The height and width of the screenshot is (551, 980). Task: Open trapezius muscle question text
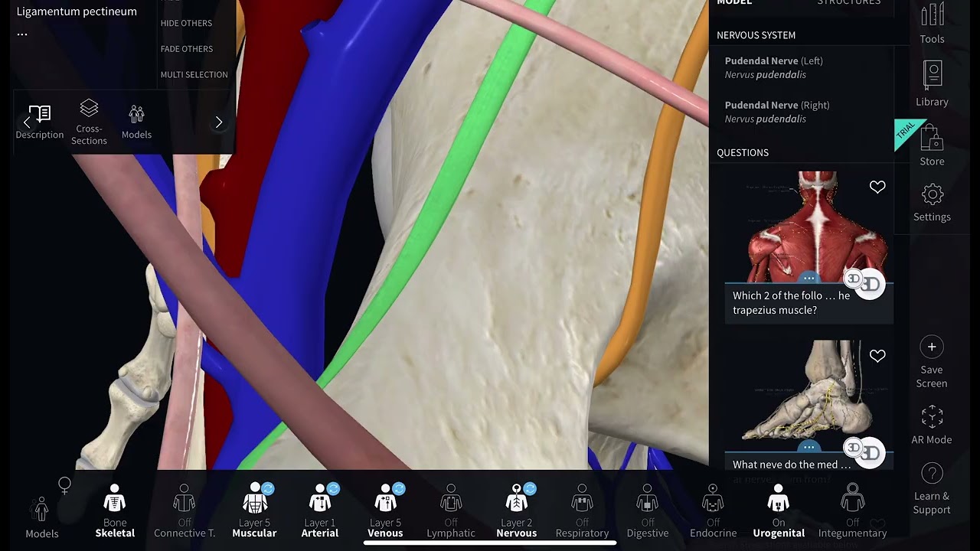[x=791, y=303]
